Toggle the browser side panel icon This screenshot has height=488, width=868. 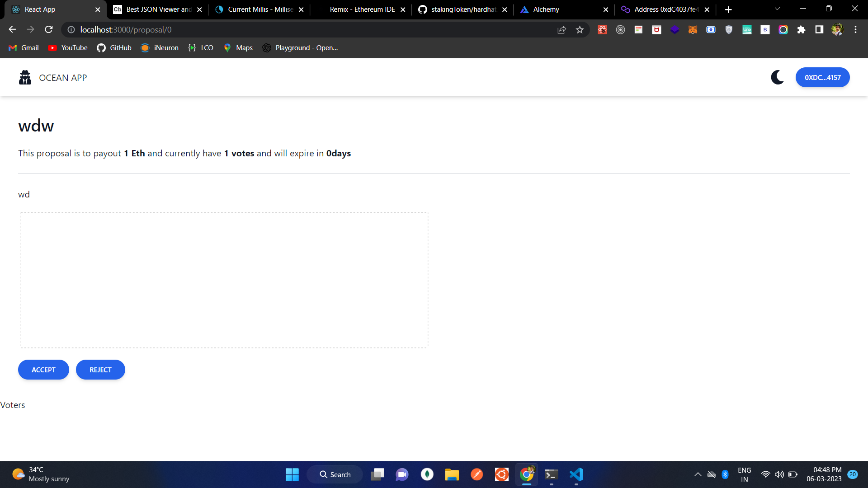[x=819, y=30]
